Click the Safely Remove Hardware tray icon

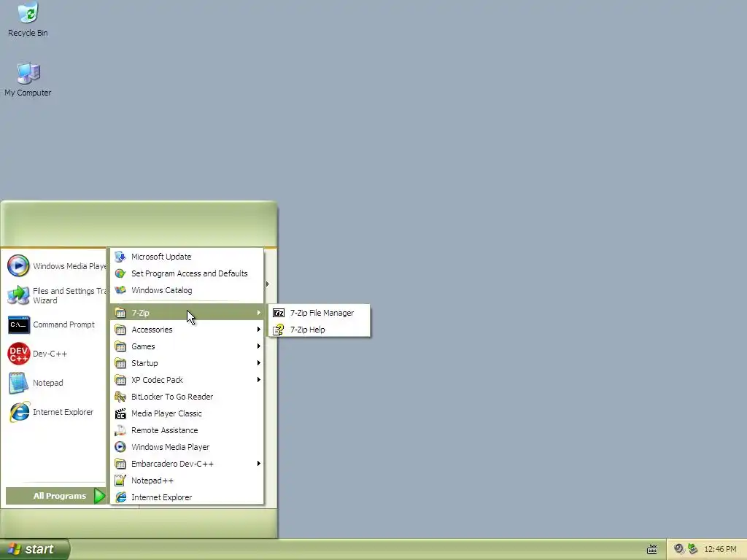coord(693,549)
